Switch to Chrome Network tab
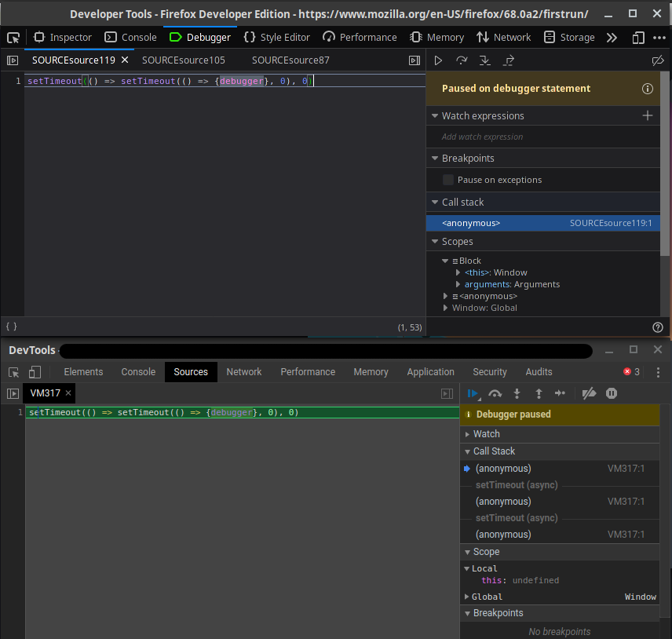 (x=244, y=372)
